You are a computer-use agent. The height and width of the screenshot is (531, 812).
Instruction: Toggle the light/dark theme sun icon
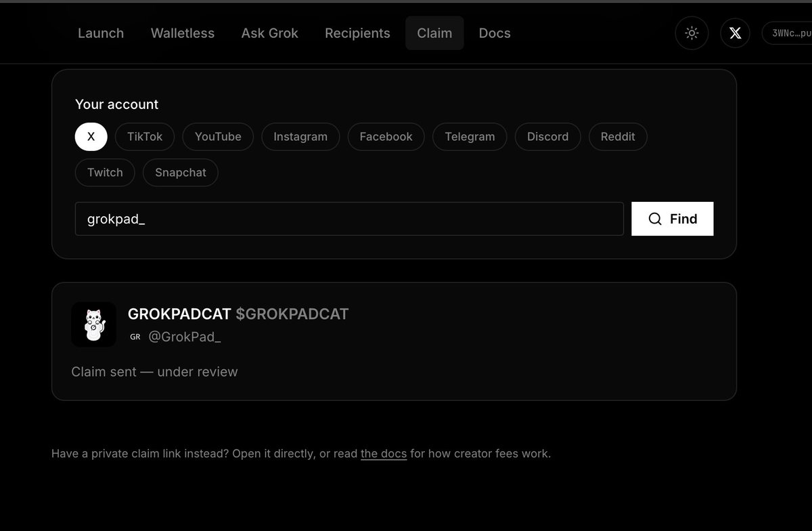[x=692, y=33]
